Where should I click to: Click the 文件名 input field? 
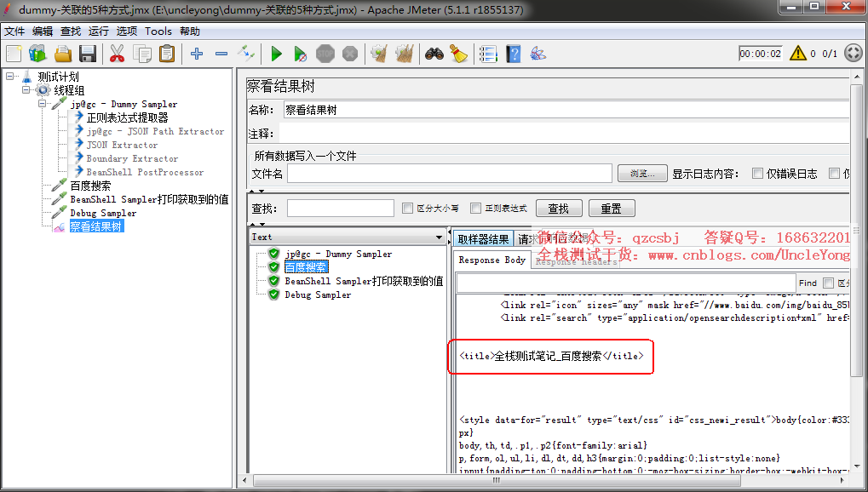click(449, 174)
